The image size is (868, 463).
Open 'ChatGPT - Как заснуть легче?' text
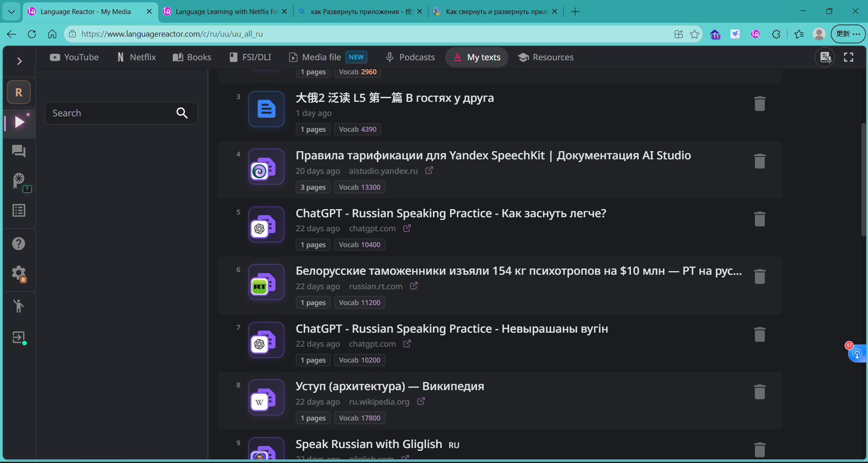[x=451, y=213]
